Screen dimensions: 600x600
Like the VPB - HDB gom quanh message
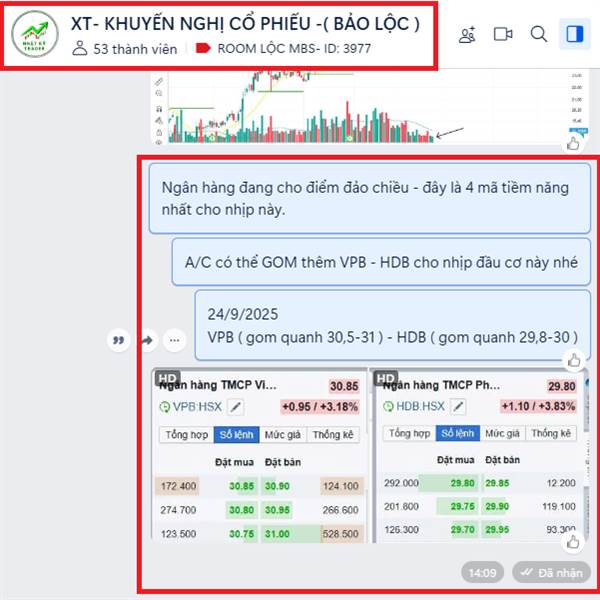tap(574, 360)
